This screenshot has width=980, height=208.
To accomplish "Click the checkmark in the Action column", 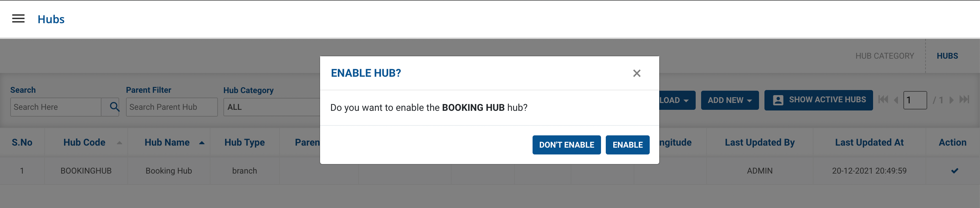I will [954, 171].
